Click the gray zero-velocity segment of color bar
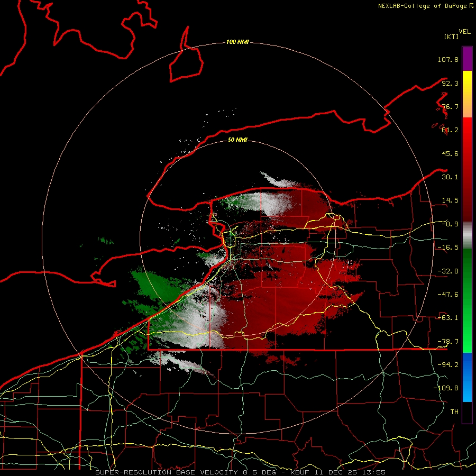This screenshot has height=476, width=476. [467, 235]
